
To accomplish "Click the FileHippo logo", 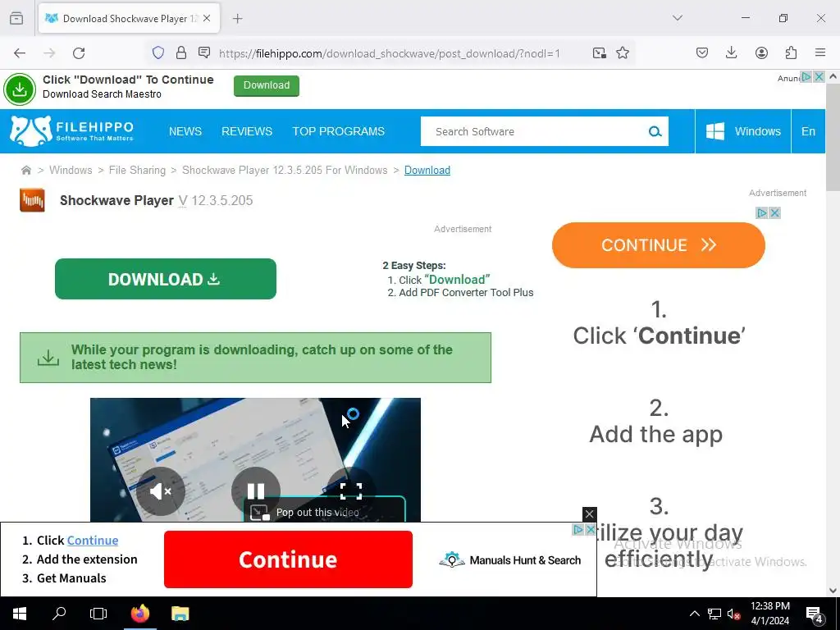I will point(72,131).
